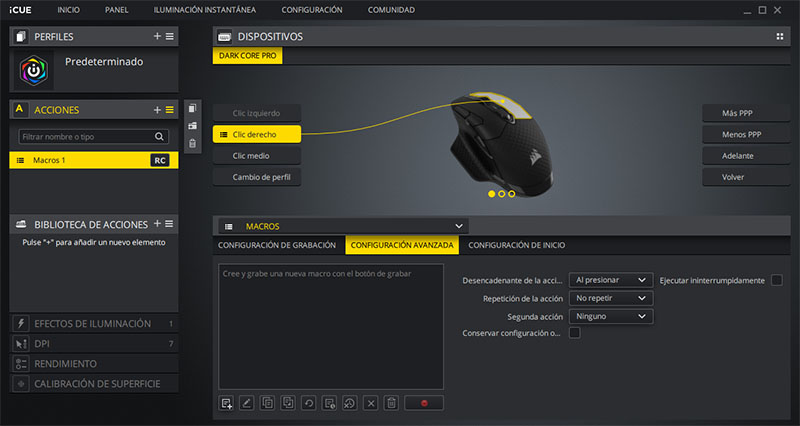Click the add event icon in macro toolbar
Viewport: 800px width, 426px height.
pos(227,403)
